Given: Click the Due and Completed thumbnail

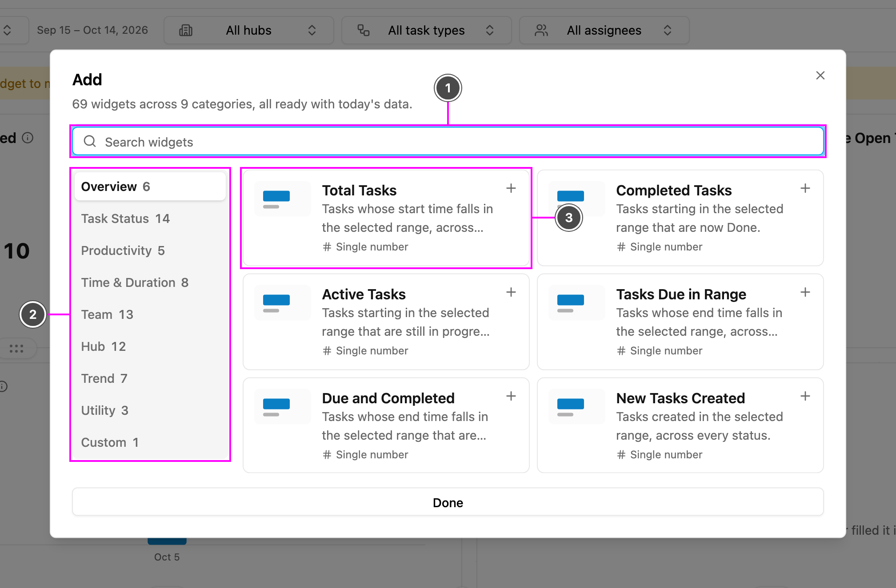Looking at the screenshot, I should click(283, 407).
